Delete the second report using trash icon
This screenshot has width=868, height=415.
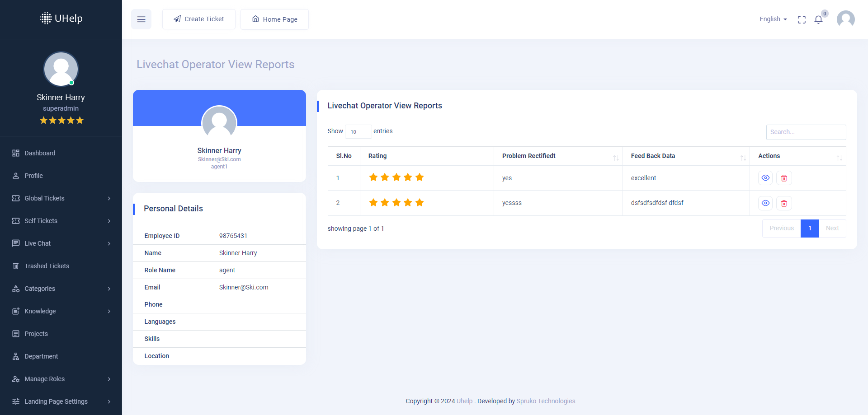click(x=784, y=203)
